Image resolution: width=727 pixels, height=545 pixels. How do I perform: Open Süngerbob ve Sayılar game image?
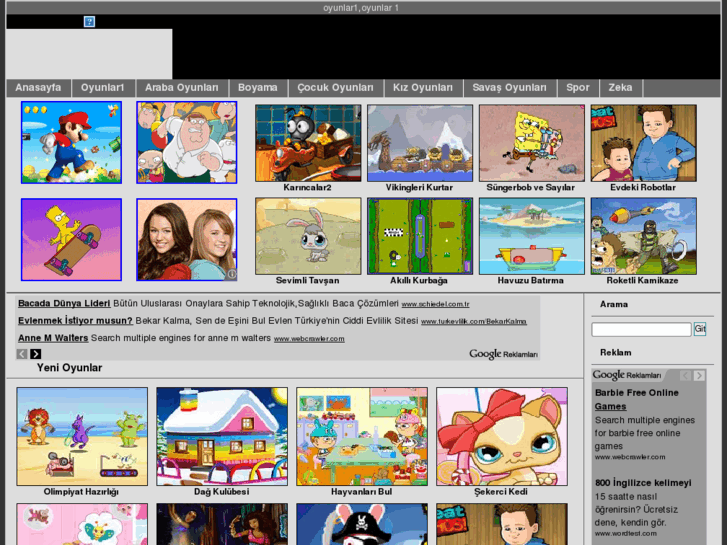click(x=532, y=143)
